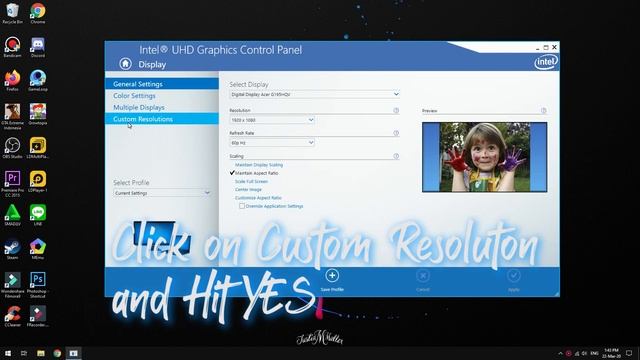Viewport: 640px width, 360px height.
Task: Select Scale Full Screen option
Action: [x=251, y=181]
